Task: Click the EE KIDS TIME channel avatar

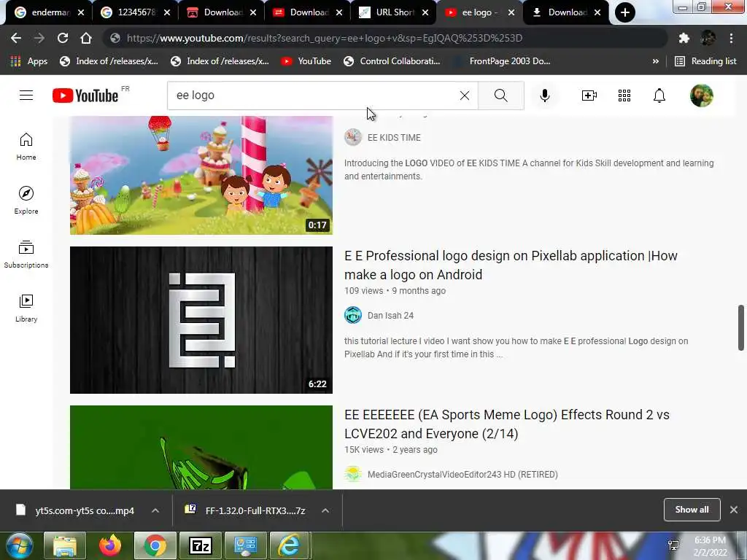Action: pos(353,137)
